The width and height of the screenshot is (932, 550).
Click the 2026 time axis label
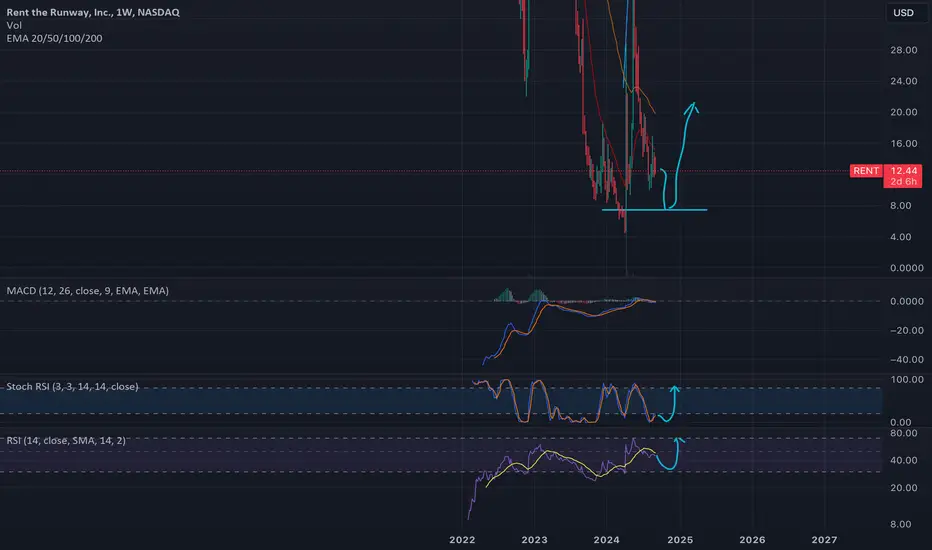[752, 540]
